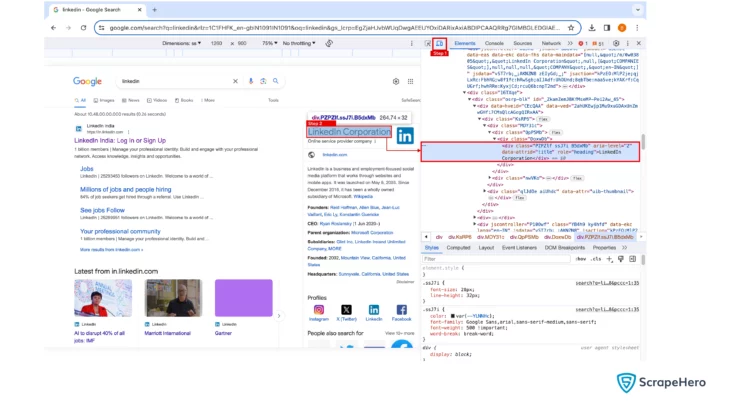Switch to the Network tab
The width and height of the screenshot is (744, 413).
[551, 43]
